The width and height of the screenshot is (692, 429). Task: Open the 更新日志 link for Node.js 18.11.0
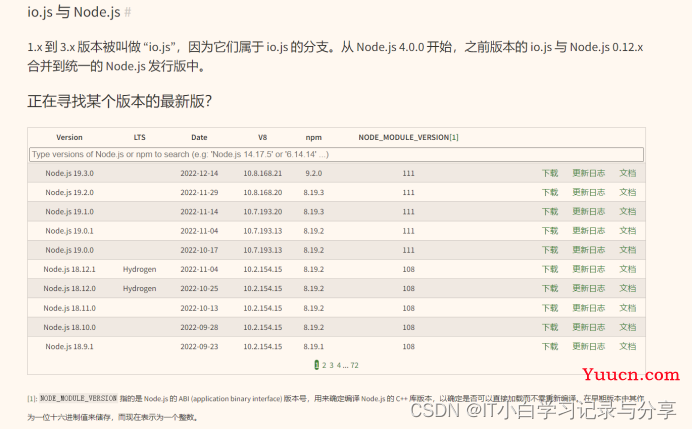588,308
